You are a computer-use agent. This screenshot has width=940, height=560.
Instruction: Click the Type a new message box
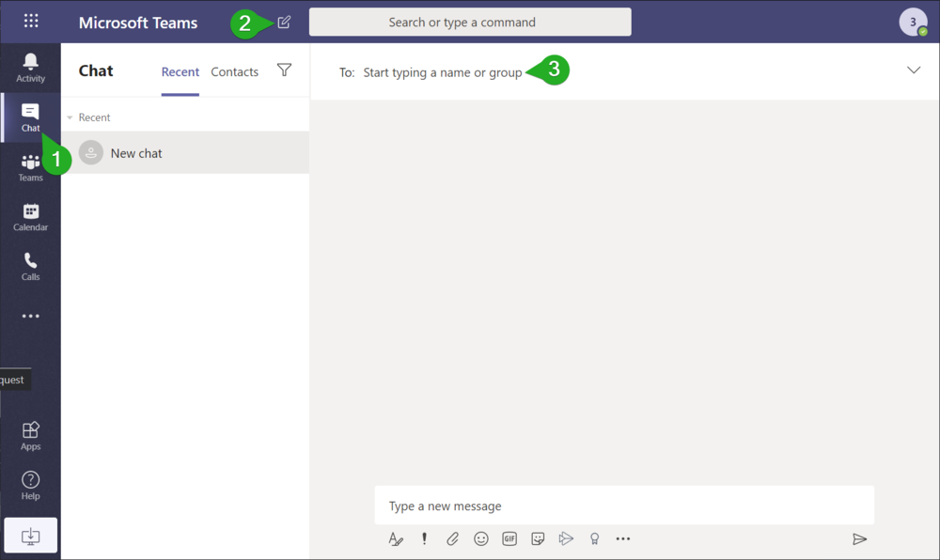tap(624, 506)
